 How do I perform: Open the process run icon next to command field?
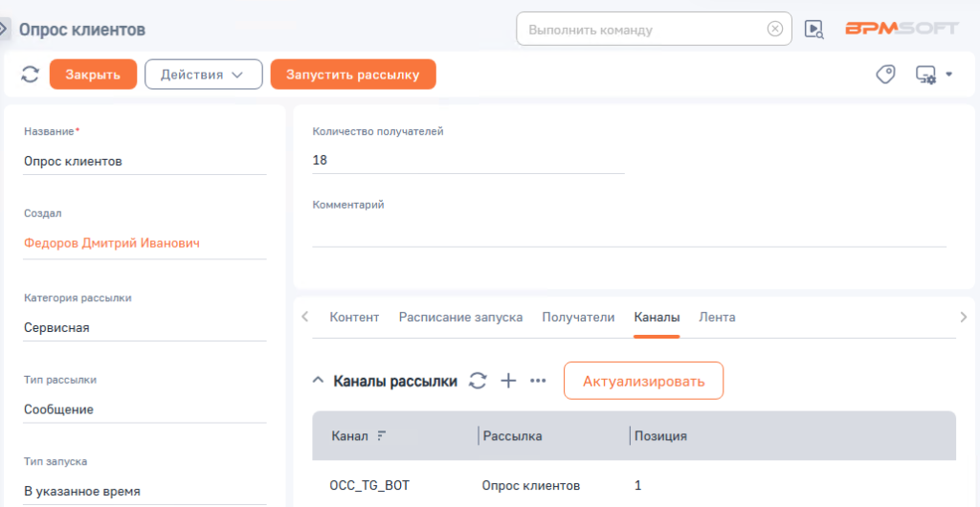coord(813,30)
